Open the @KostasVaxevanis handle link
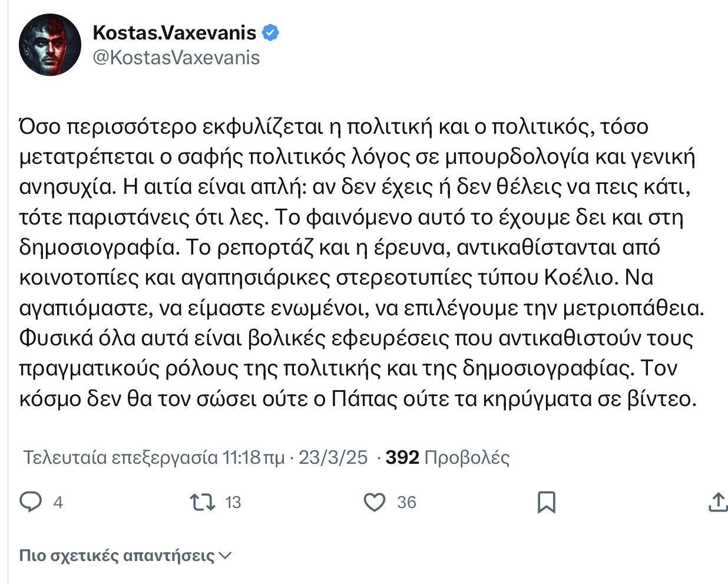Screen dimensions: 728x584 point(176,58)
